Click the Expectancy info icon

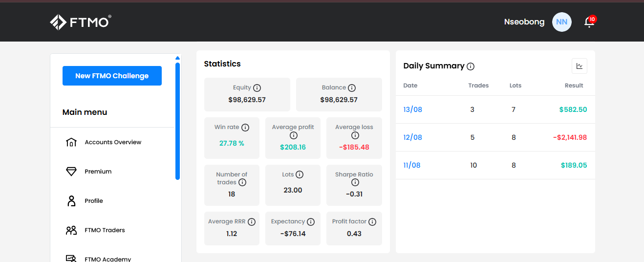(x=311, y=222)
